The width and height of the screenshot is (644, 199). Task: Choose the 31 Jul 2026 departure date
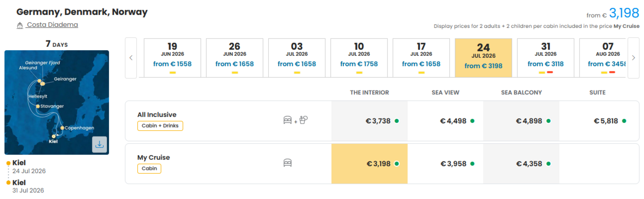point(545,58)
